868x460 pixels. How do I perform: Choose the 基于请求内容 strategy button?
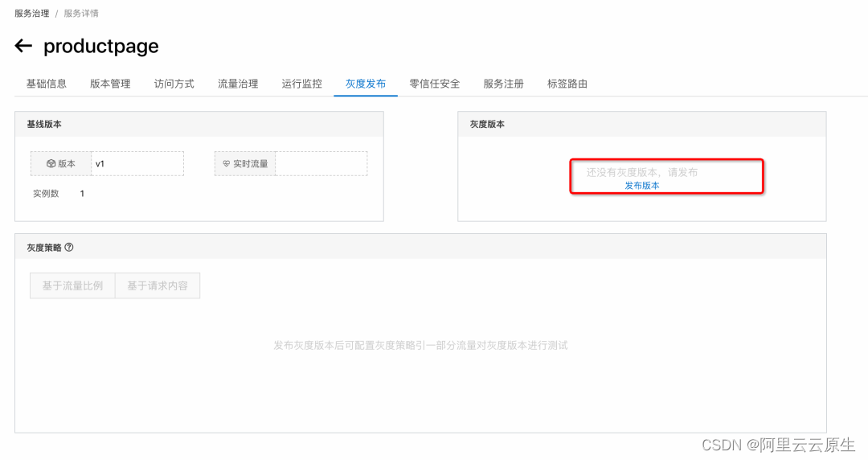click(x=158, y=285)
